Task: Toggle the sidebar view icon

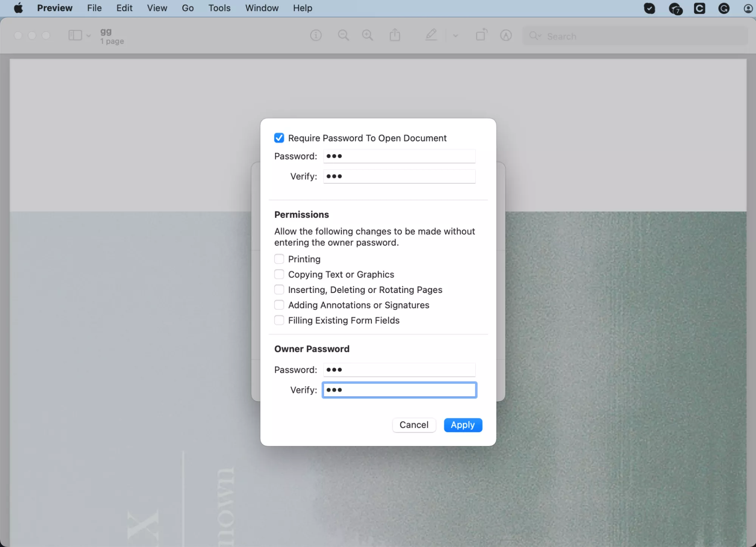Action: [75, 35]
